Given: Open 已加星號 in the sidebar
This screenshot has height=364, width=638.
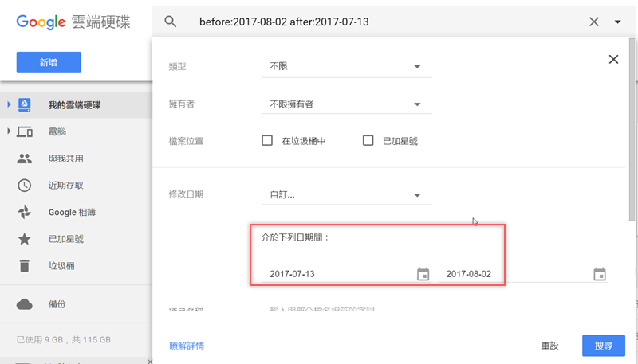Looking at the screenshot, I should pos(66,239).
